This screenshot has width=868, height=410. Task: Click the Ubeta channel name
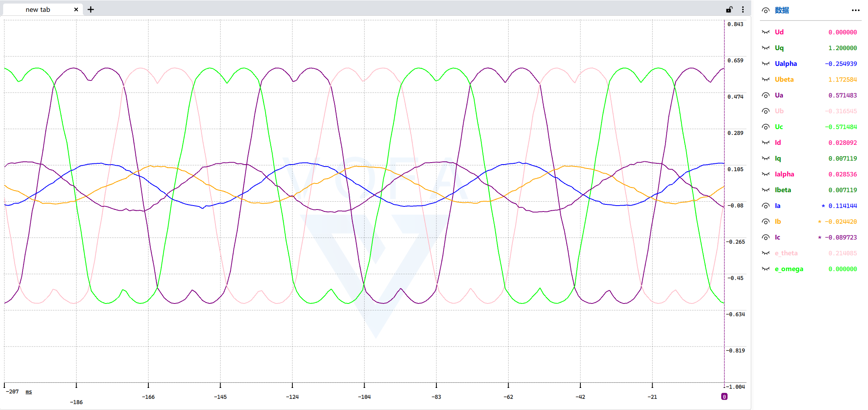point(784,79)
